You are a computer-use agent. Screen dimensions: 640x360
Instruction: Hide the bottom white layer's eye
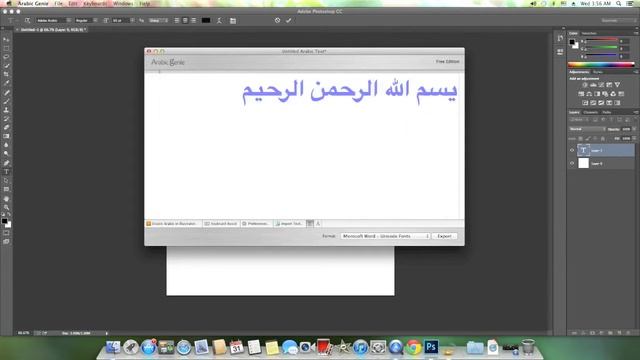(x=572, y=163)
